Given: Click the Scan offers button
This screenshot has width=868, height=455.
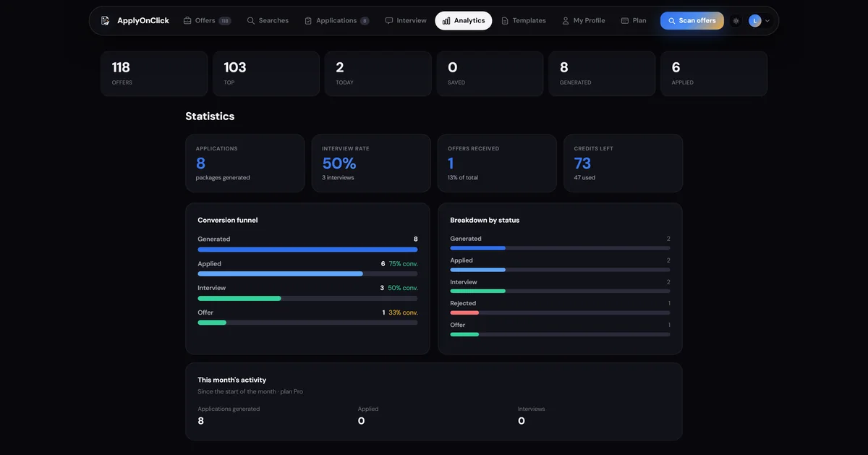Looking at the screenshot, I should coord(692,21).
